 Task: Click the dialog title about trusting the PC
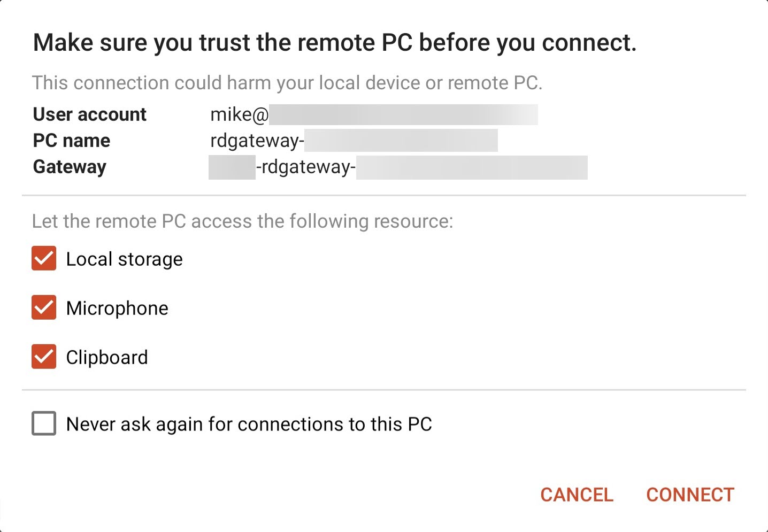click(x=335, y=42)
